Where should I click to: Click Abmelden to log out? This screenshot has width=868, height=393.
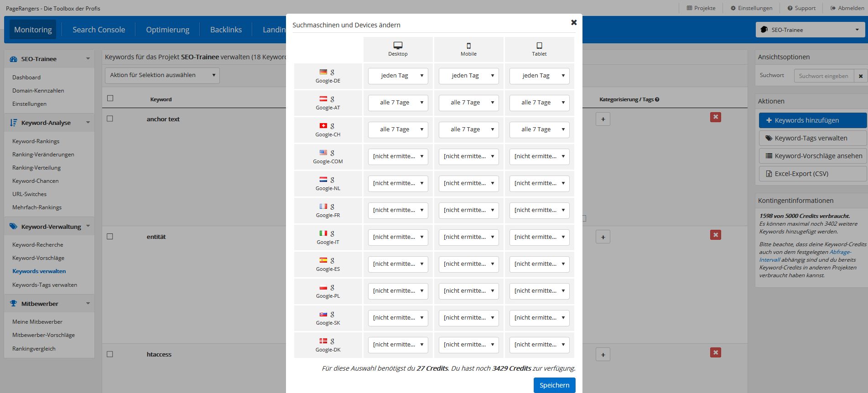coord(847,8)
